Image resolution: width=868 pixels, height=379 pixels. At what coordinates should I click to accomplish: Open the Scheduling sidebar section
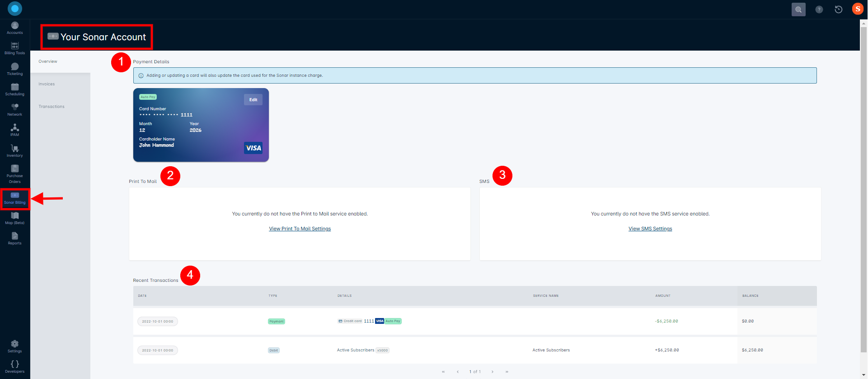pos(15,89)
